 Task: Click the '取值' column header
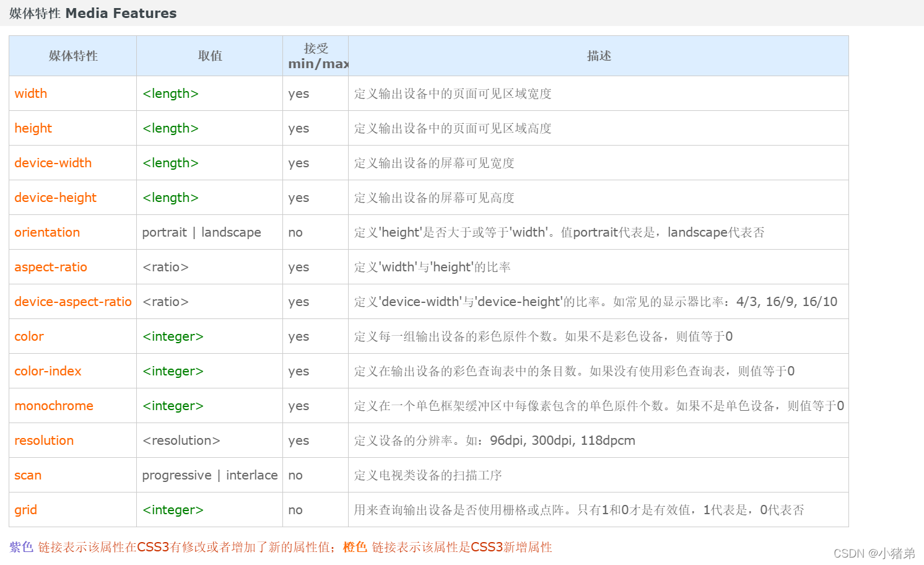pyautogui.click(x=210, y=56)
